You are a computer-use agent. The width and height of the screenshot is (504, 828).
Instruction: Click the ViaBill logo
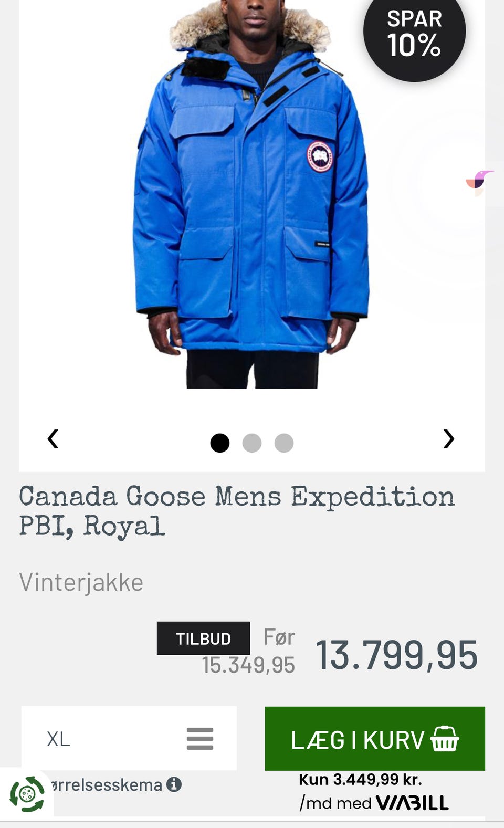[x=413, y=803]
